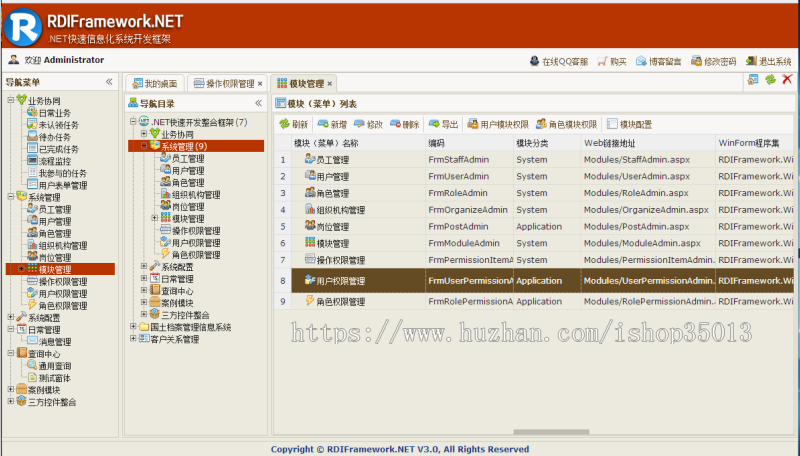Select 角色权限管理 in 导航目录 tree
Image resolution: width=800 pixels, height=456 pixels.
[x=196, y=255]
